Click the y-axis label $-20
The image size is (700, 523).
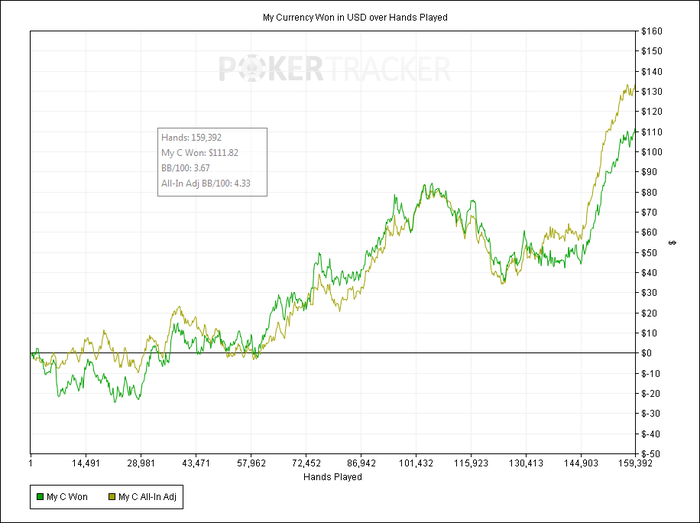coord(650,394)
